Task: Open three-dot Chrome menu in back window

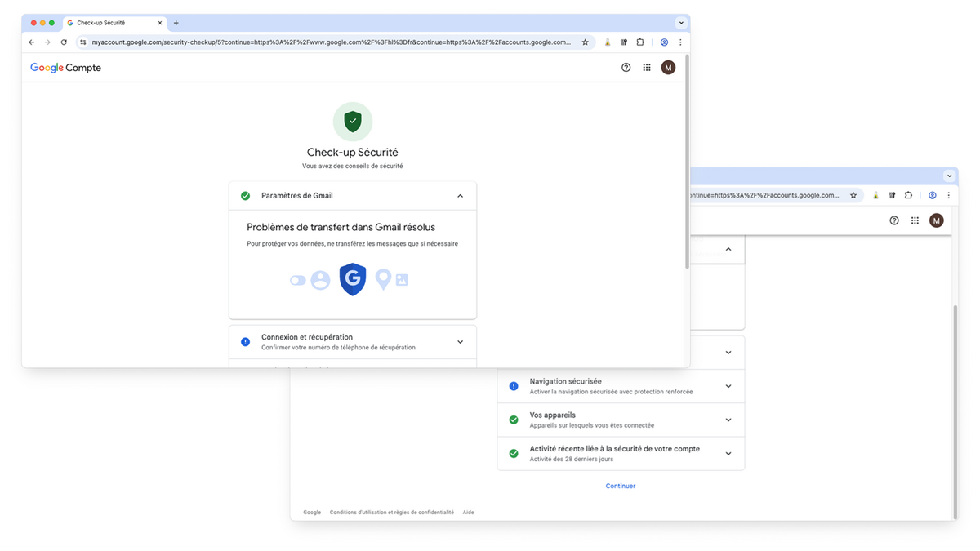Action: (948, 195)
